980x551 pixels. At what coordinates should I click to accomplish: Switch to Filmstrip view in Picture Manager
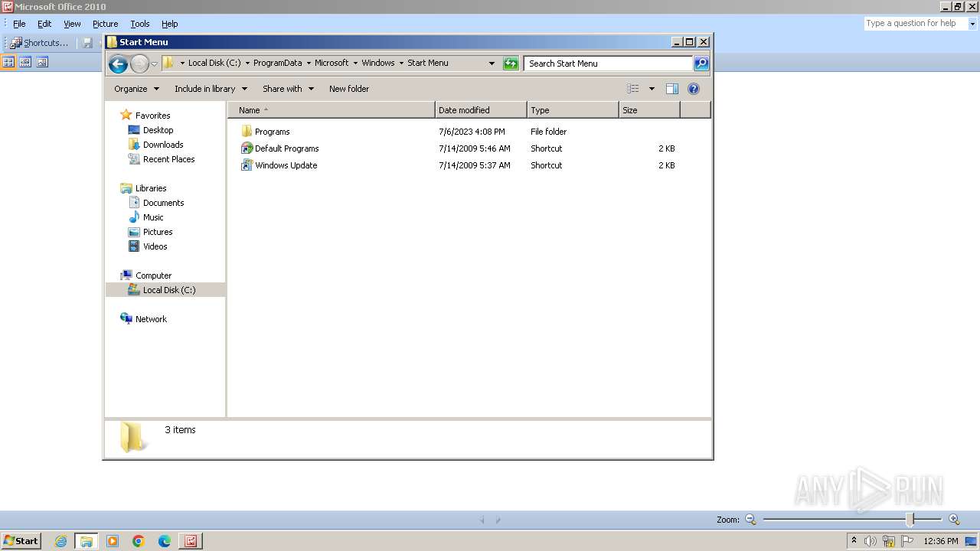25,62
